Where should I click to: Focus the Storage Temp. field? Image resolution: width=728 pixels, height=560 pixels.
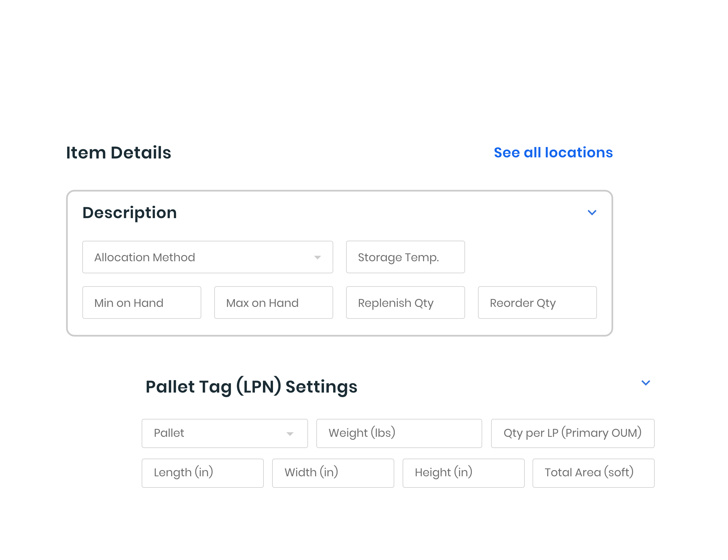(x=405, y=257)
